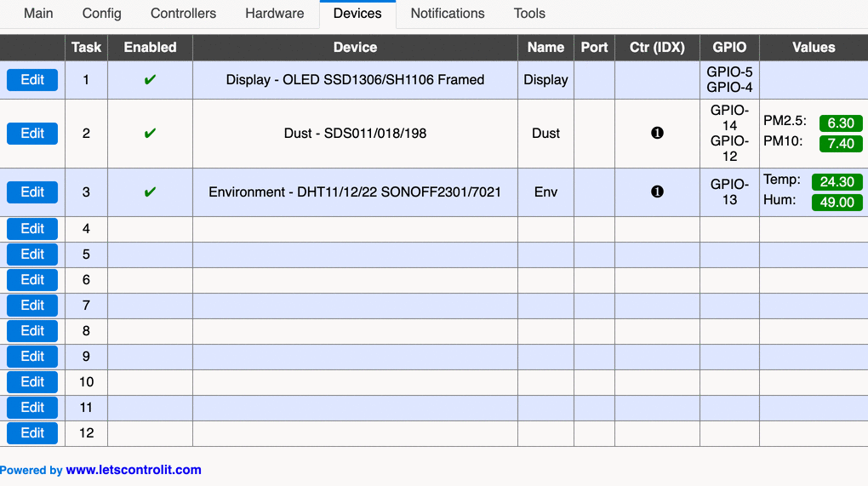Switch to the Config tab
The image size is (868, 486).
(x=102, y=14)
